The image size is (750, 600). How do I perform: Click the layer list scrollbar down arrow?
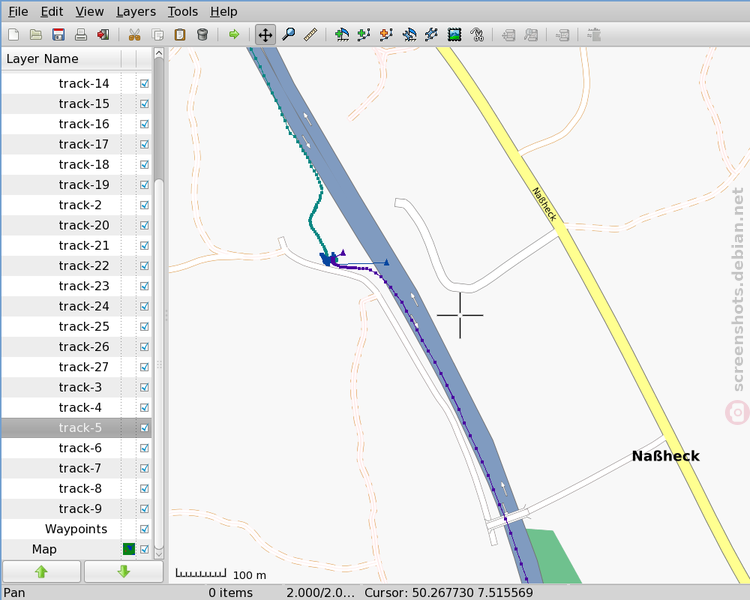[159, 554]
